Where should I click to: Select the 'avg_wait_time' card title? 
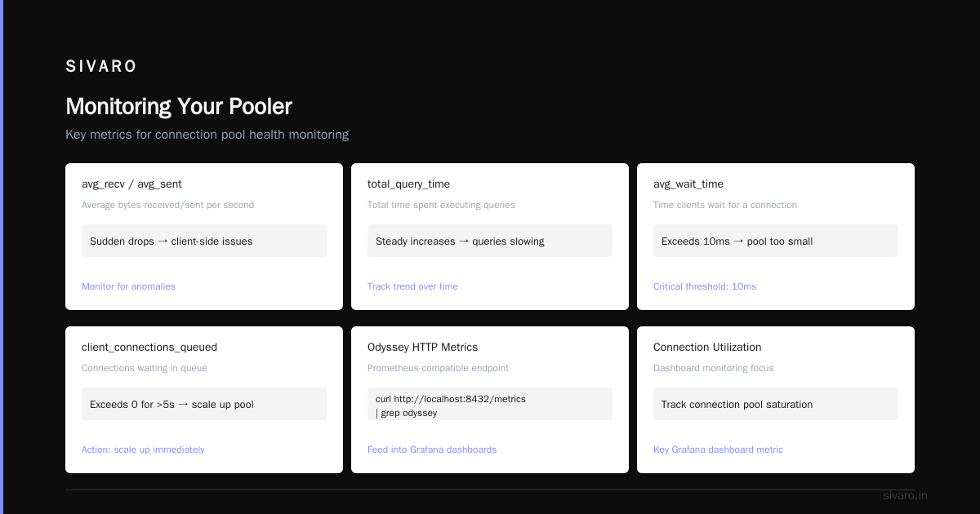coord(688,184)
